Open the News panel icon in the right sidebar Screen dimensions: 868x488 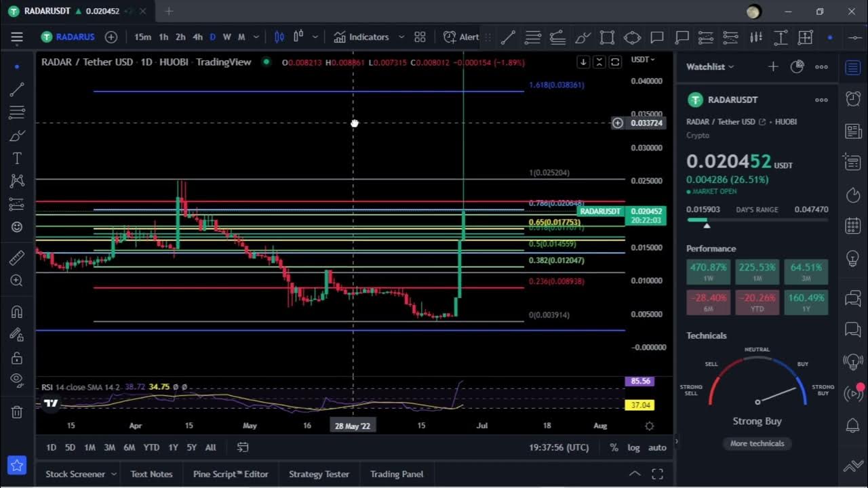click(x=853, y=131)
